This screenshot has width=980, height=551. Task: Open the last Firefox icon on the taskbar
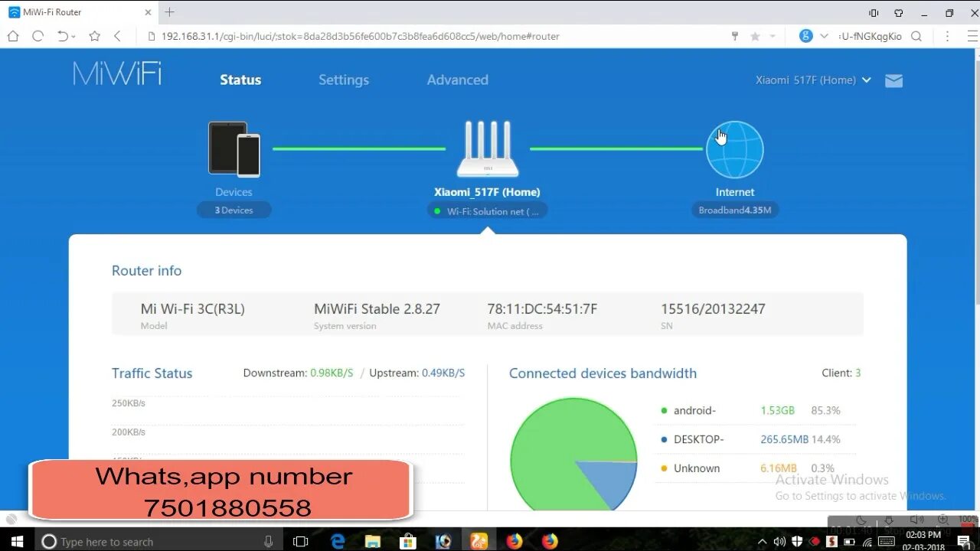pos(550,541)
